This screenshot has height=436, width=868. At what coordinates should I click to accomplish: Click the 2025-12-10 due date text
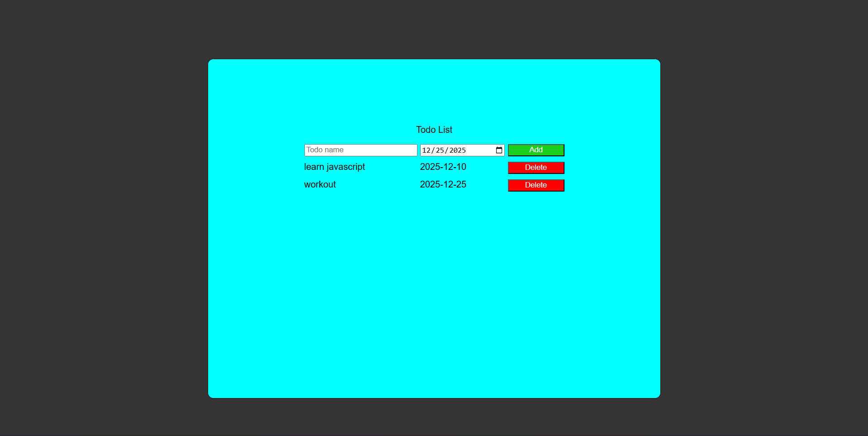pyautogui.click(x=443, y=167)
